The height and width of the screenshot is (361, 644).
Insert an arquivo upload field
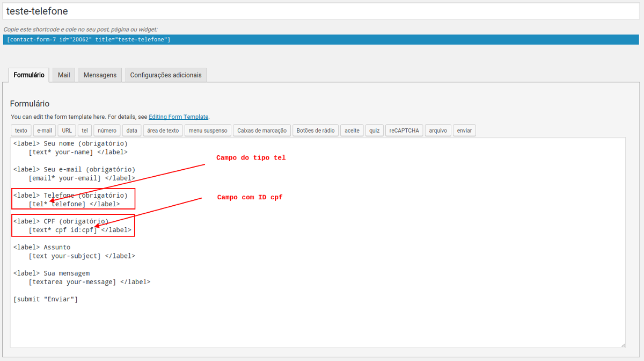click(x=437, y=130)
